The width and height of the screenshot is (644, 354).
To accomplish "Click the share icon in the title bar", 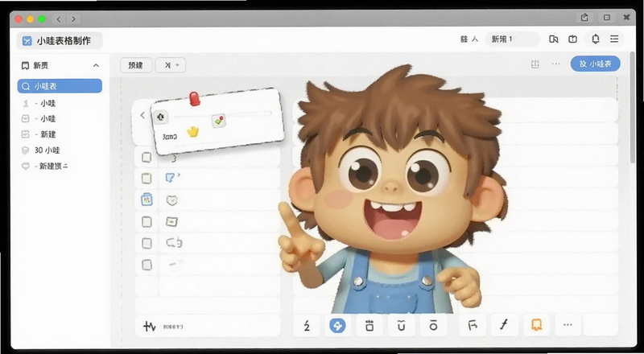I will tap(584, 18).
